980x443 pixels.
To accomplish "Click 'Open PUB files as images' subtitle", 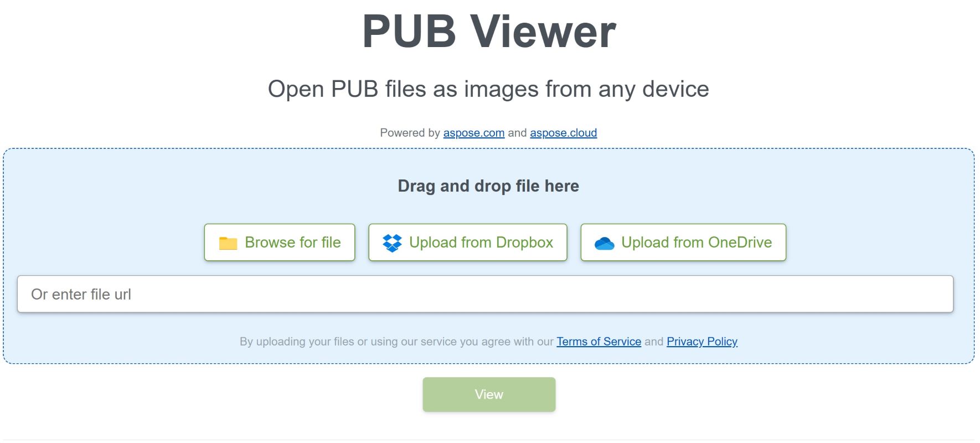I will coord(488,89).
